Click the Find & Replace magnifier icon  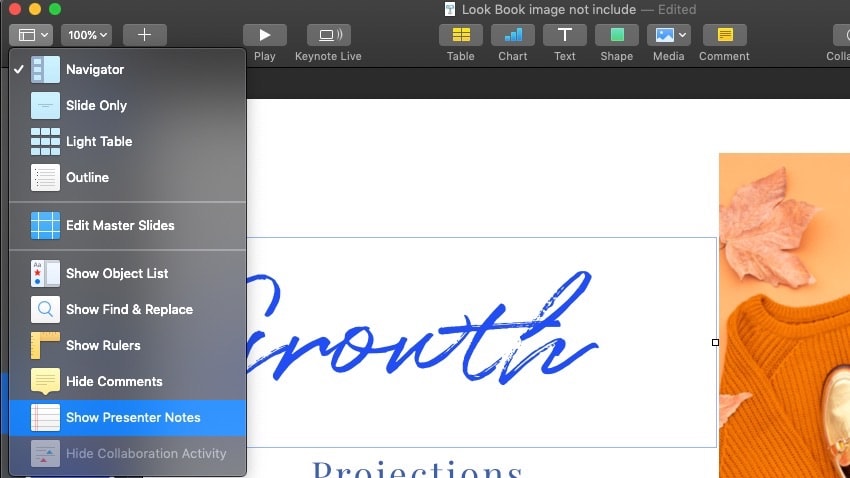click(x=45, y=309)
